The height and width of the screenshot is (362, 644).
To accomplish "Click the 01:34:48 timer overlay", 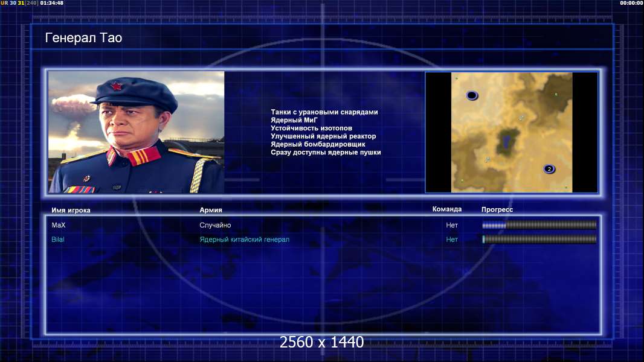I will tap(52, 3).
